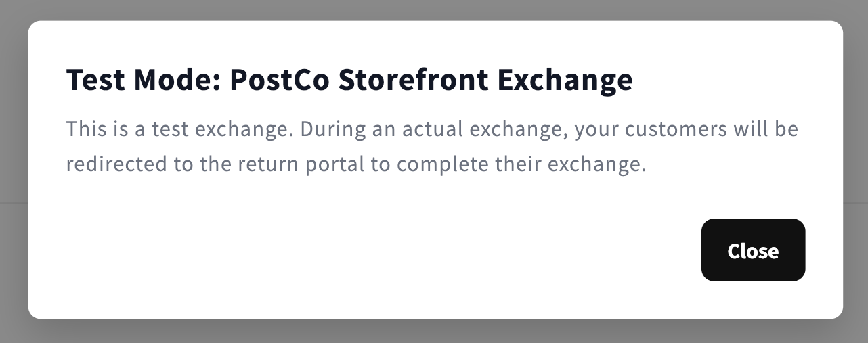
Task: Click the gray overlay above the dialog
Action: 433,9
